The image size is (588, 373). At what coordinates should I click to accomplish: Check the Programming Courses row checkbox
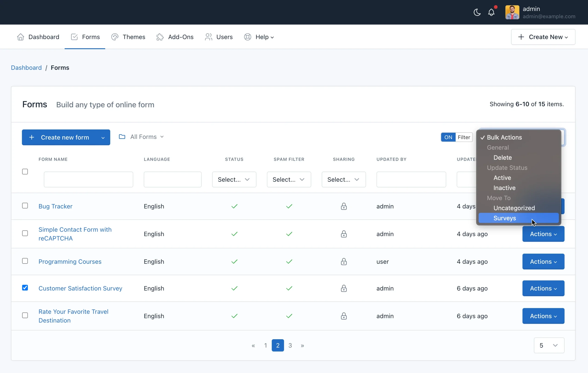pos(25,261)
